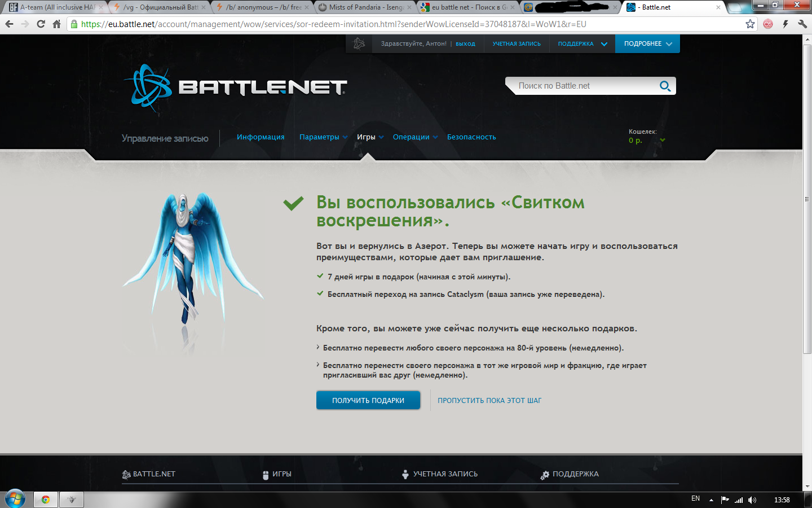Click scrollbar down arrow
This screenshot has height=508, width=812.
(x=807, y=487)
